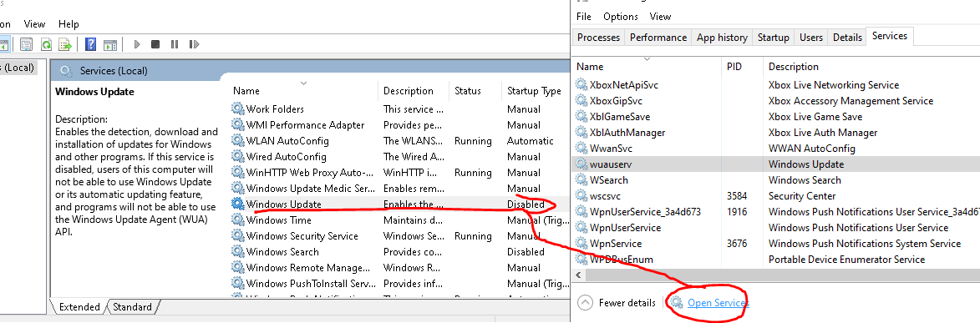The height and width of the screenshot is (323, 980).
Task: Click the gear icon of WLAN AutoConfig
Action: click(x=237, y=140)
